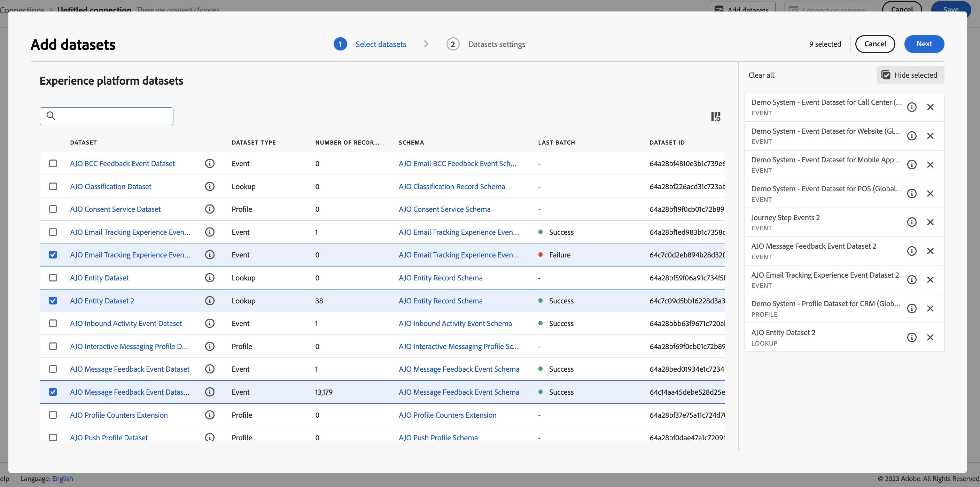Click Clear all selected datasets
Viewport: 980px width, 487px height.
click(761, 75)
